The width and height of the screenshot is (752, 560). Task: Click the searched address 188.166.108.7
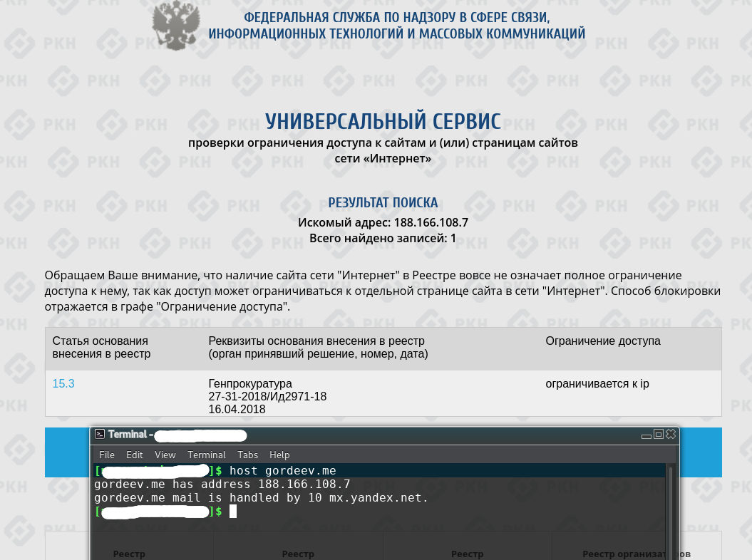431,222
